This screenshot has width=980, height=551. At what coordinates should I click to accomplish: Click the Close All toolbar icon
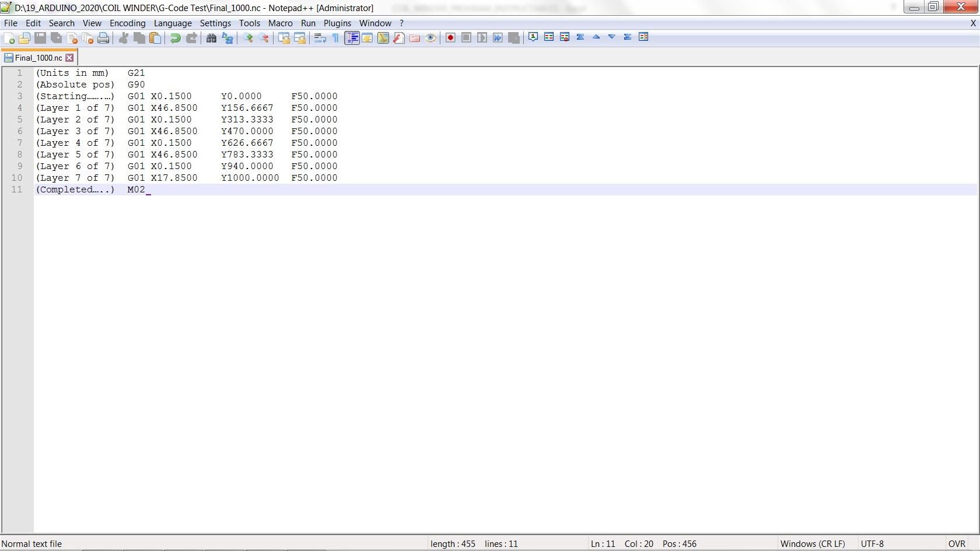coord(88,38)
